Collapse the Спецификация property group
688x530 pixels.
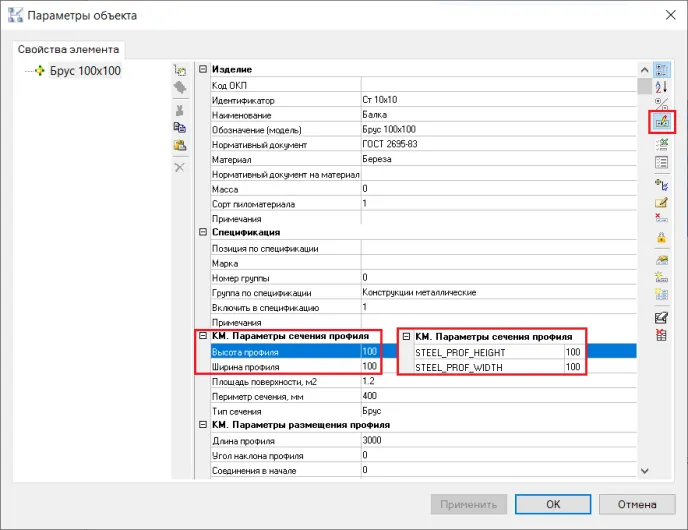pyautogui.click(x=203, y=233)
